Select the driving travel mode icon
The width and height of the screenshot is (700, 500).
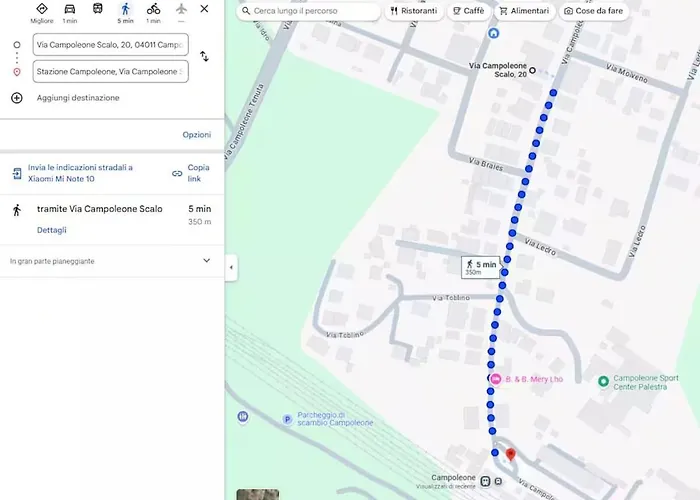point(70,8)
